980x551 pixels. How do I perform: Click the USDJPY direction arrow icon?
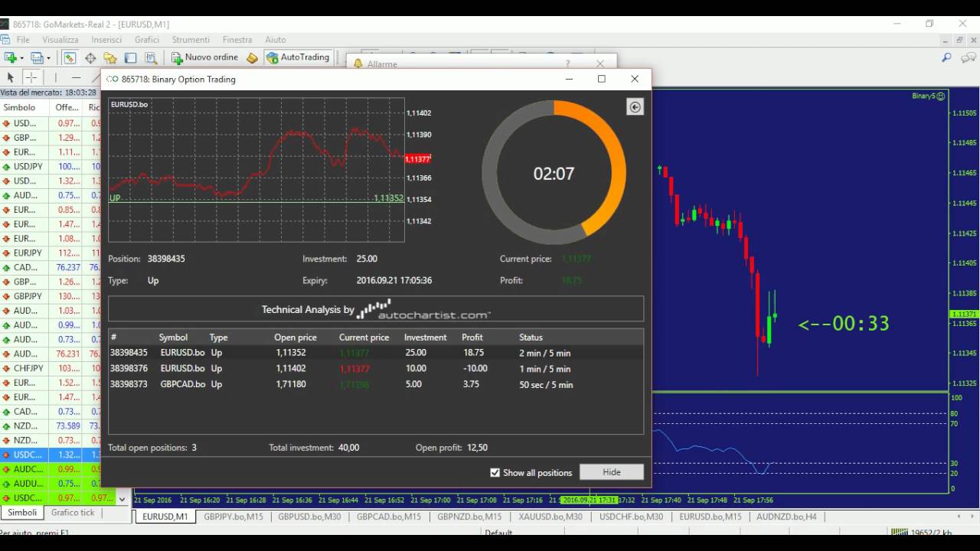6,166
